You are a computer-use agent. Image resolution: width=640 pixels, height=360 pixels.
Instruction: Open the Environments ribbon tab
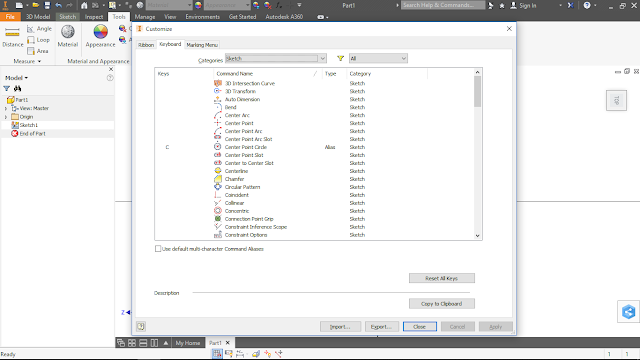pos(202,17)
